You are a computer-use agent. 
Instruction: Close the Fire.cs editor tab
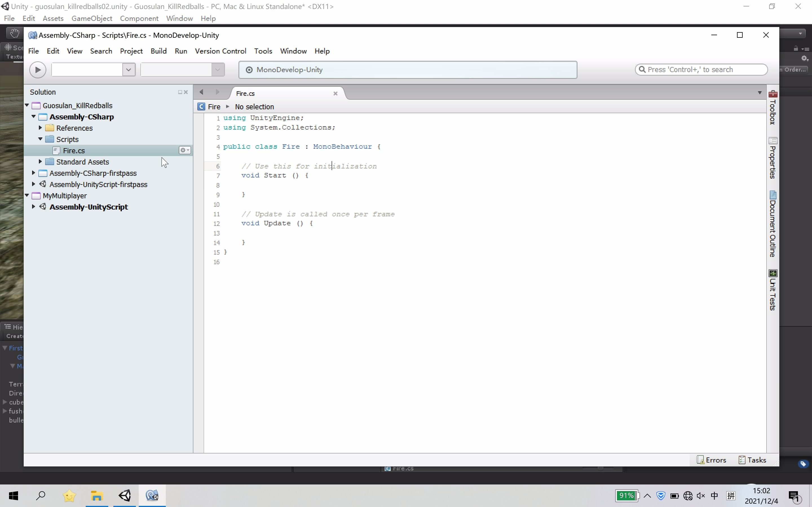click(x=335, y=94)
